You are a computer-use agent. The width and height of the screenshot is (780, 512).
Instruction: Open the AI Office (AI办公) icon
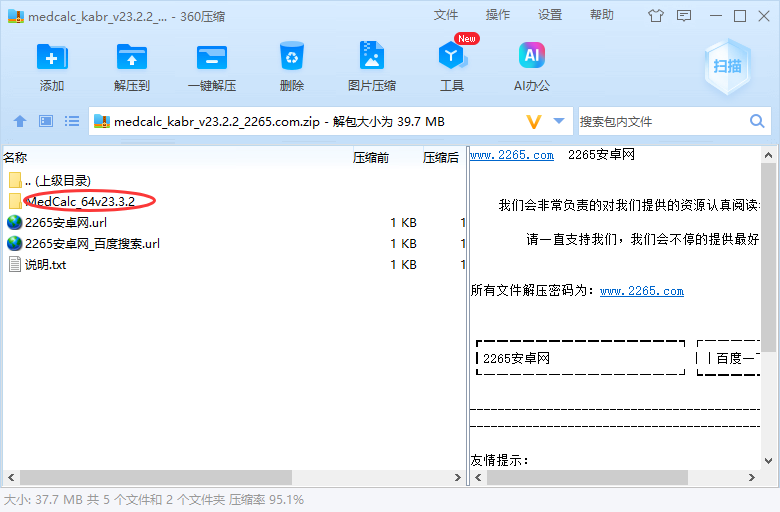pos(532,55)
